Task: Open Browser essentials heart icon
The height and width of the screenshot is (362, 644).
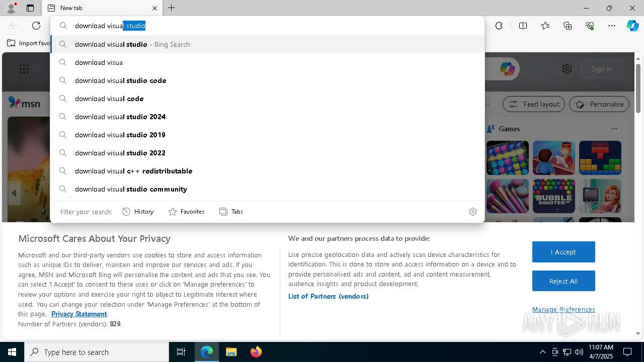Action: point(590,26)
